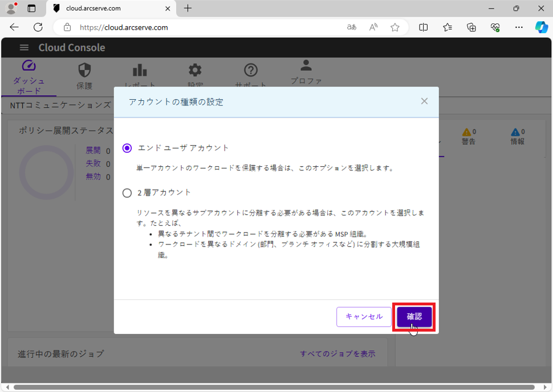Screen dimensions: 553x392
Task: Open the Settings gear icon
Action: (195, 70)
